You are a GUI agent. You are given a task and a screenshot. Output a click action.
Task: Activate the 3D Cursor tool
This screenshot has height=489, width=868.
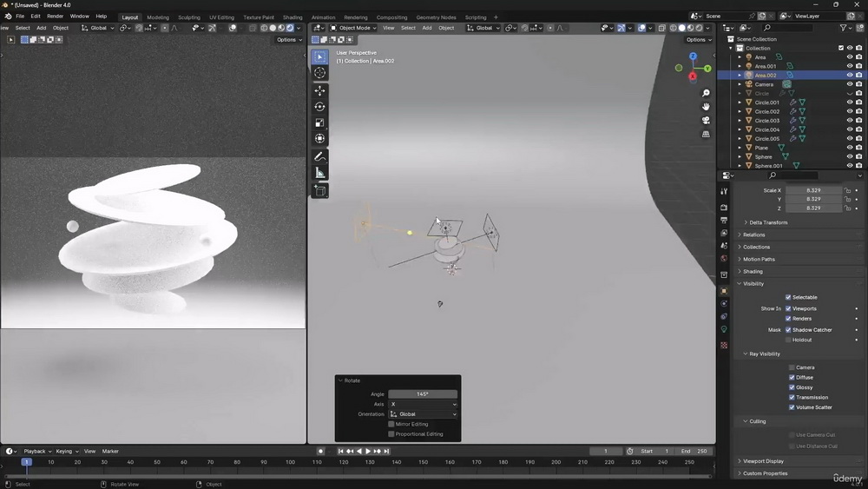click(320, 73)
